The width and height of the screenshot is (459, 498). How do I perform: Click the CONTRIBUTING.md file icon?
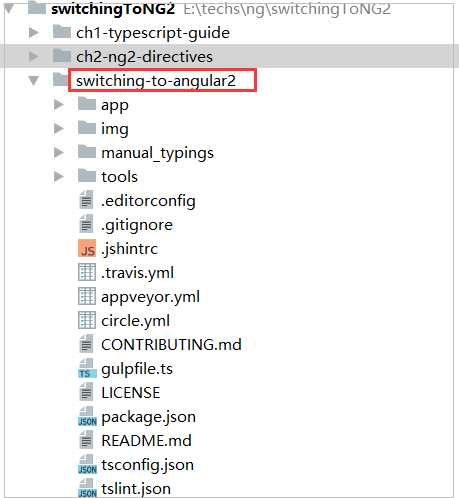[x=86, y=344]
